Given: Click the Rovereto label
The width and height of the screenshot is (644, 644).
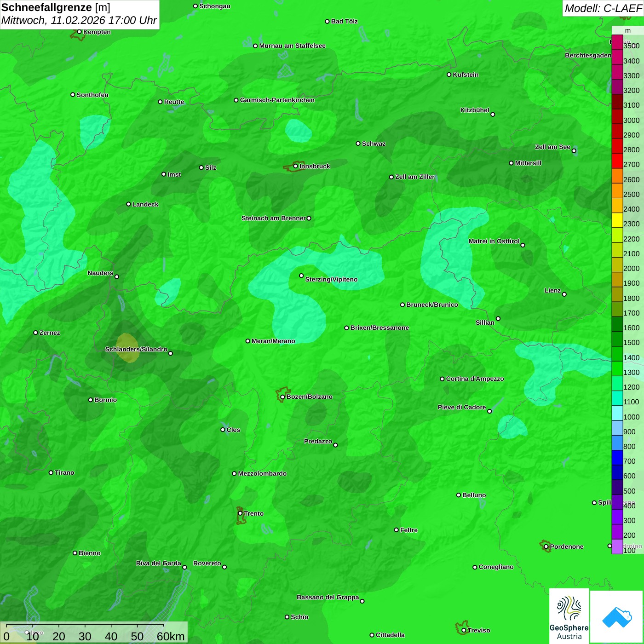Looking at the screenshot, I should (x=207, y=563).
